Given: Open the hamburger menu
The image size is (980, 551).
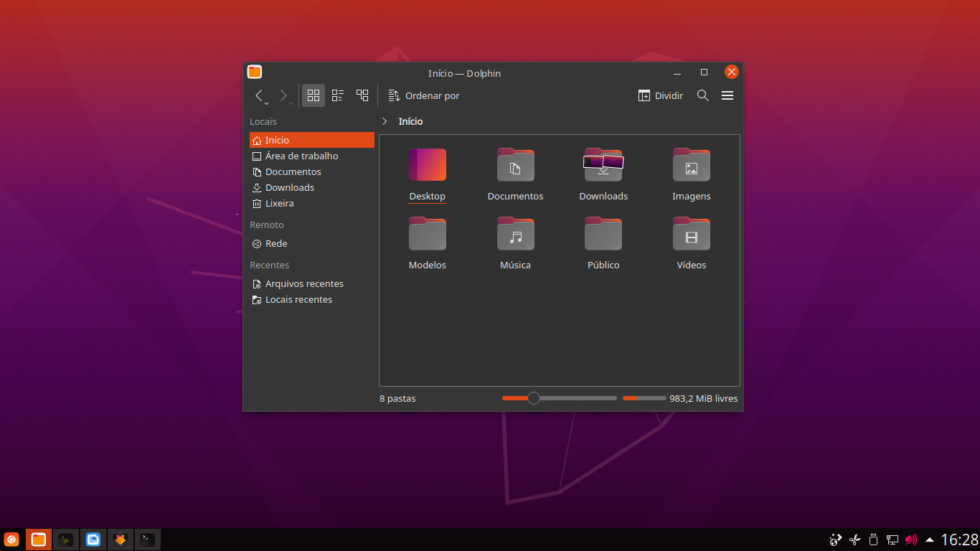Looking at the screenshot, I should [727, 95].
